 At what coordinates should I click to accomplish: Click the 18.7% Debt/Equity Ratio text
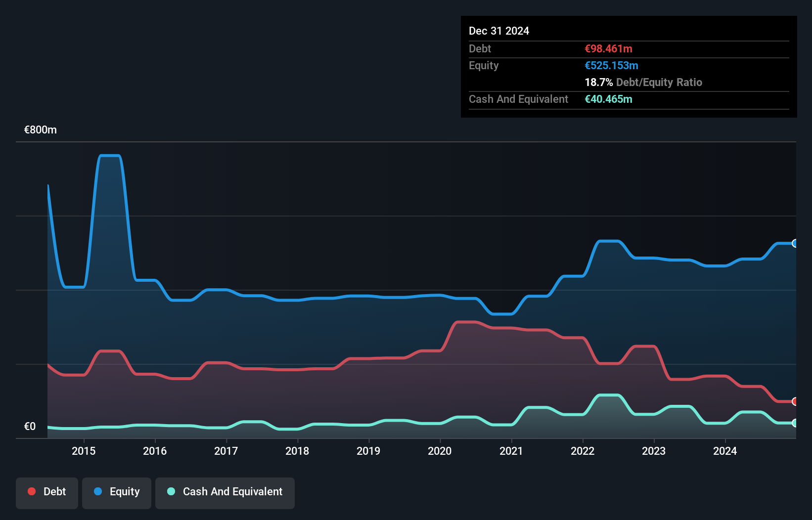(643, 82)
